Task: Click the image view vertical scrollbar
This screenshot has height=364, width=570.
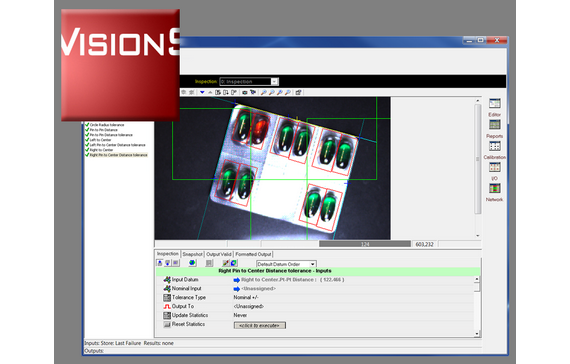Action: 478,168
